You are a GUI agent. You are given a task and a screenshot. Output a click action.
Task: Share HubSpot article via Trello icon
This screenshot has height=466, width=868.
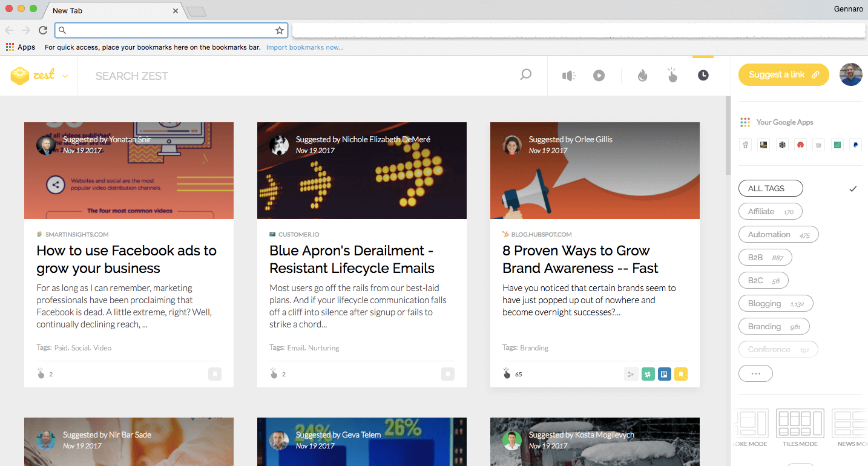click(x=664, y=374)
